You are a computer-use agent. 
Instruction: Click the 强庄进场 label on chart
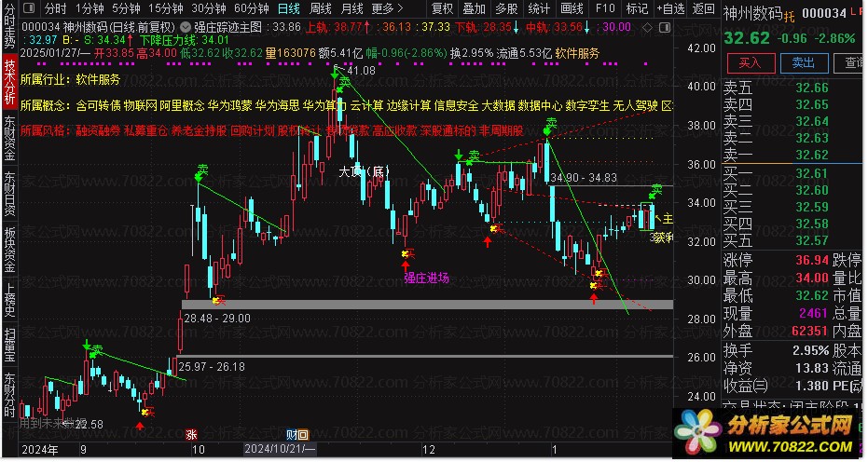(x=426, y=279)
